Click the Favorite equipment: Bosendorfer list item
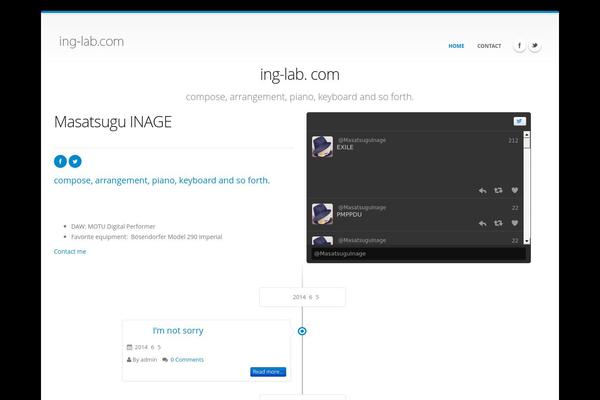This screenshot has height=400, width=600. [147, 237]
